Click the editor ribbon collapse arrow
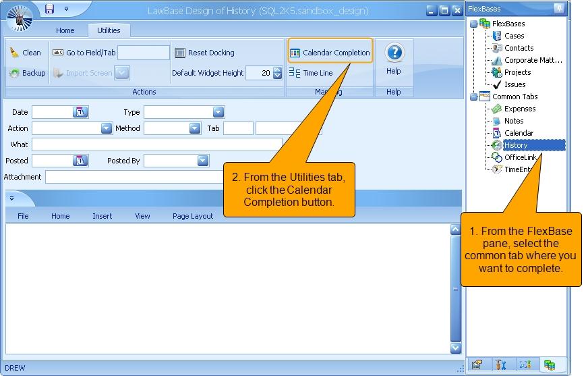 [x=12, y=198]
